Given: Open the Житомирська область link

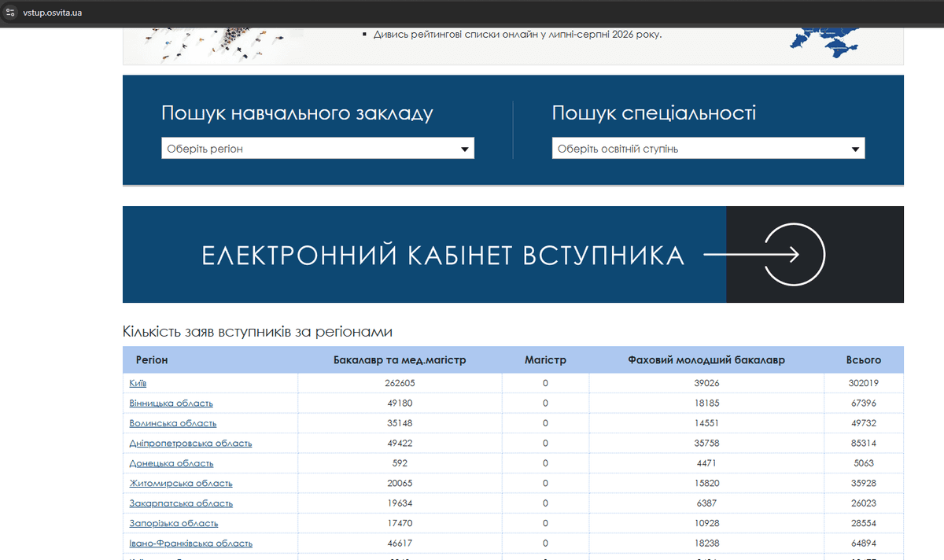Looking at the screenshot, I should [x=181, y=483].
